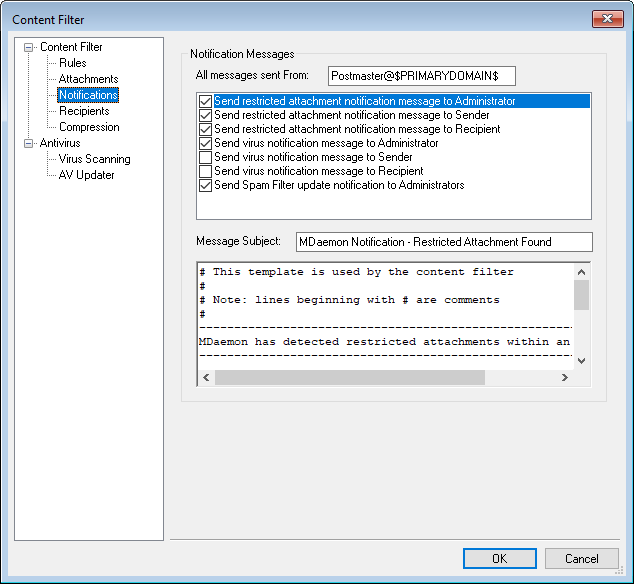Click the OK button
Viewport: 634px width, 584px height.
(x=499, y=559)
